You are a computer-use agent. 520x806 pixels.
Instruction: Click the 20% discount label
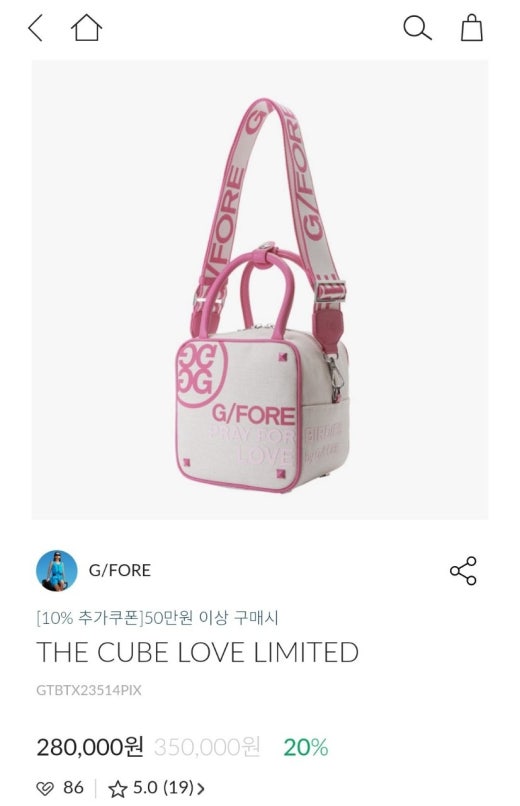pyautogui.click(x=306, y=747)
